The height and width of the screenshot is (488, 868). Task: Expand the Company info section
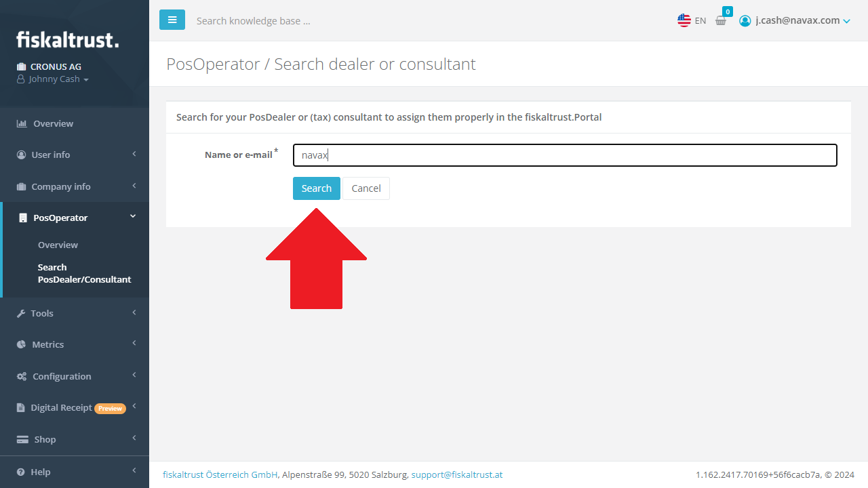click(x=75, y=186)
